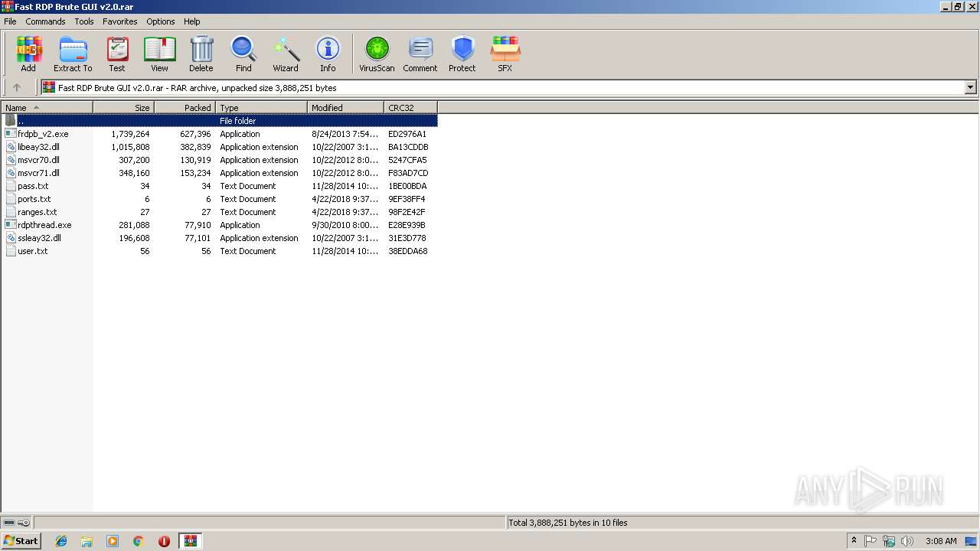Click the WinRAR taskbar button
Viewport: 980px width, 551px height.
pos(190,541)
